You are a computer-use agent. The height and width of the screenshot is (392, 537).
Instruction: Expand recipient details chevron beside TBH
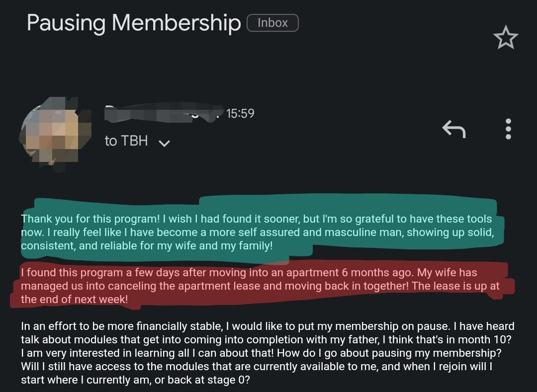coord(164,143)
